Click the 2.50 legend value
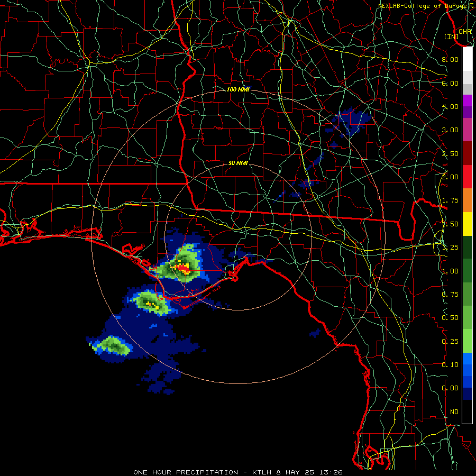The width and height of the screenshot is (476, 476). 450,153
